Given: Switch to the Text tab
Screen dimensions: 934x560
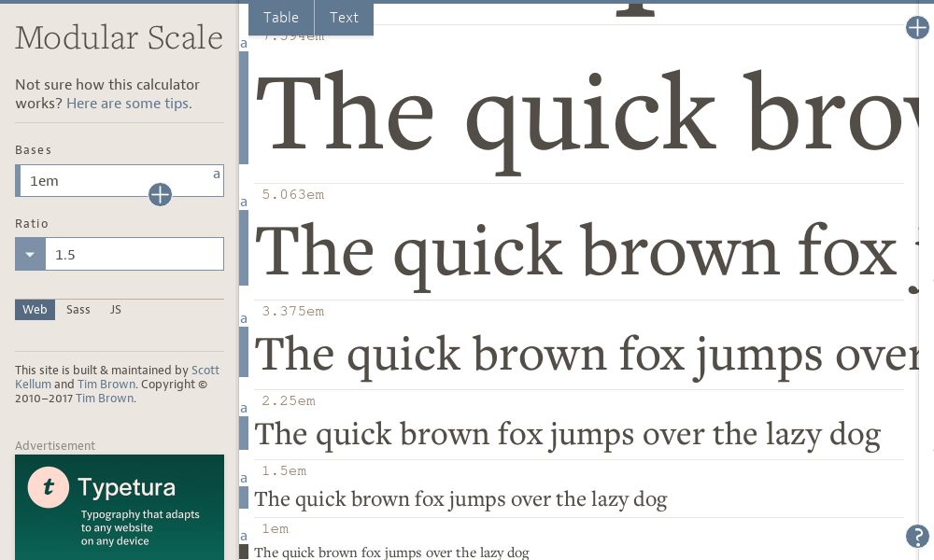Looking at the screenshot, I should pos(344,18).
